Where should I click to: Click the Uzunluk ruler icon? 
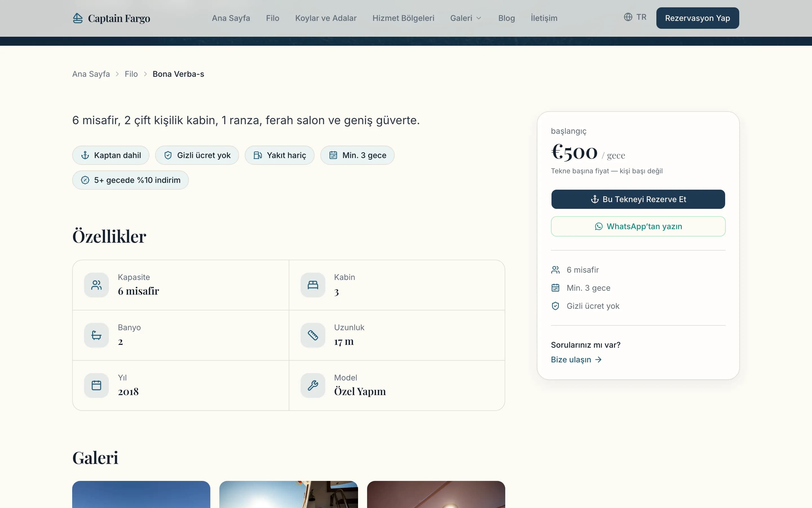[313, 335]
